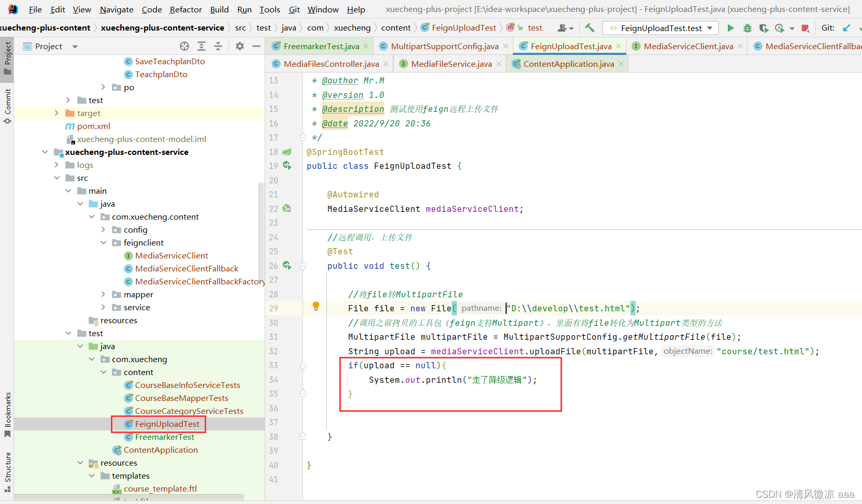Close the FreemarkerTest.java tab
The height and width of the screenshot is (504, 862).
coord(366,46)
